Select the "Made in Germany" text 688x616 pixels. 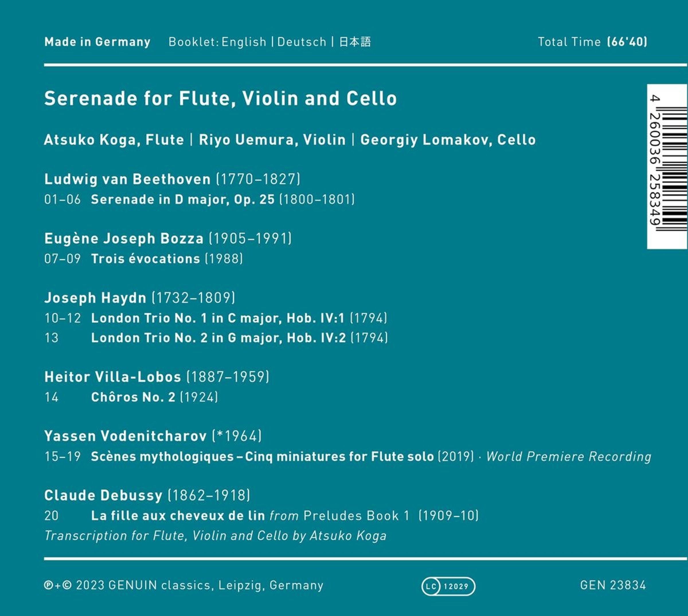97,42
